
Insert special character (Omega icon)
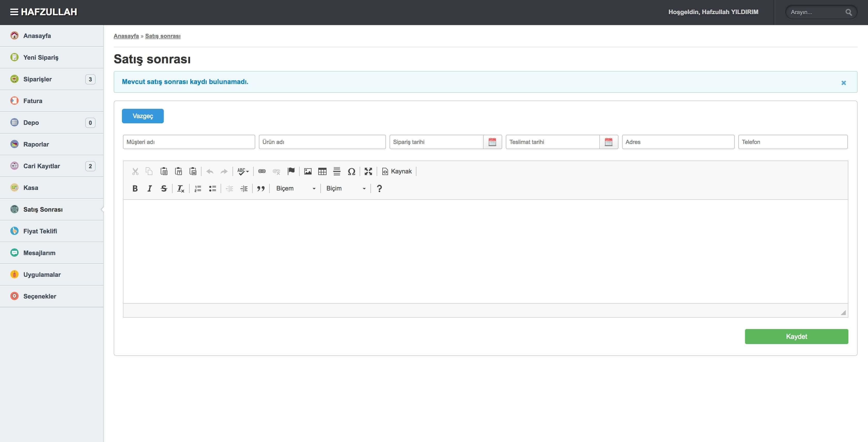tap(351, 171)
